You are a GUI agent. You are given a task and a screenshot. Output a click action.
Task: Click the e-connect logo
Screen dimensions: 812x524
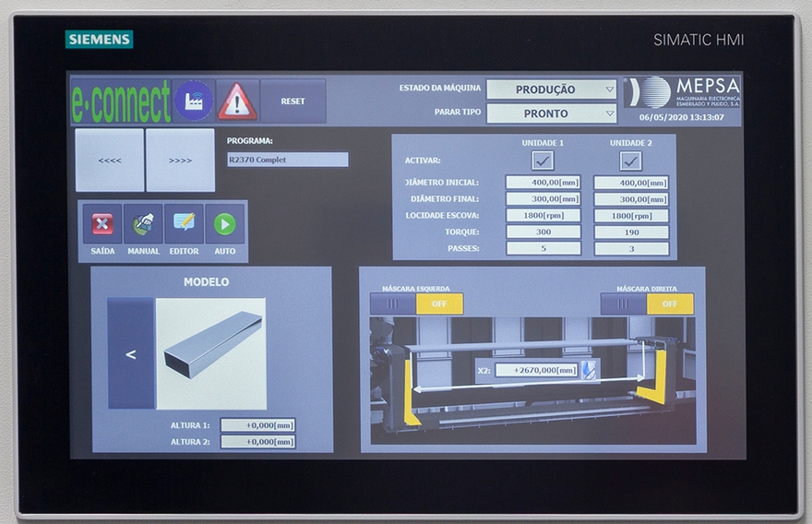(x=121, y=101)
